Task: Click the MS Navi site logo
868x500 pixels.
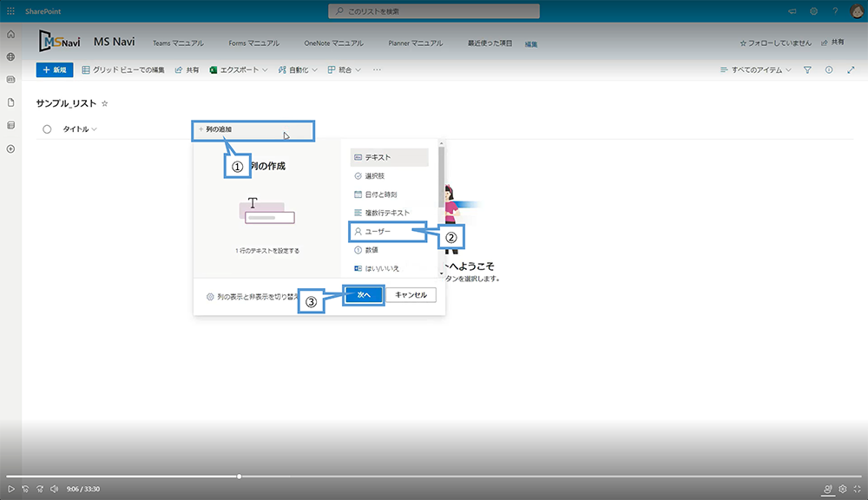Action: [59, 41]
